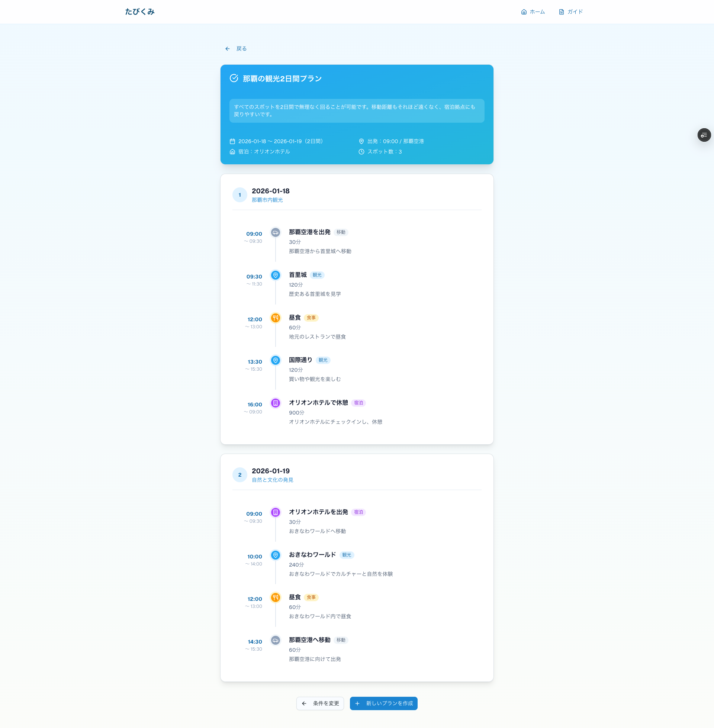Click the clock icon beside スポット数
Screen dimensions: 714x728
click(361, 152)
